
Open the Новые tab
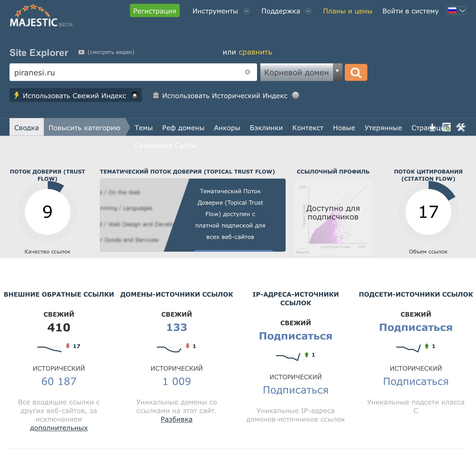pyautogui.click(x=344, y=128)
